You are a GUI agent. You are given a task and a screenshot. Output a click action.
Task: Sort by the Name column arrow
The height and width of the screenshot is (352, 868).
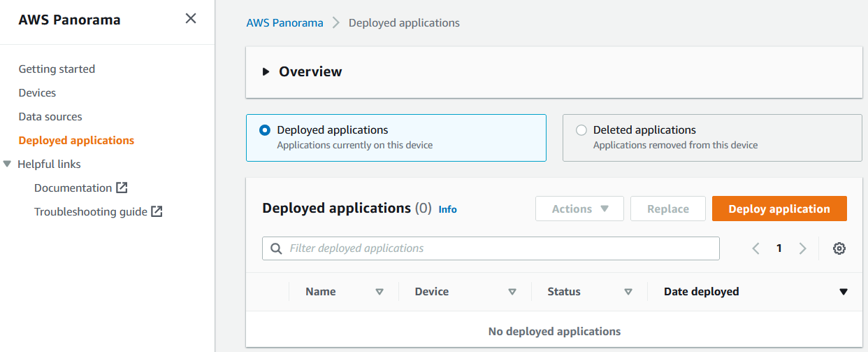379,292
